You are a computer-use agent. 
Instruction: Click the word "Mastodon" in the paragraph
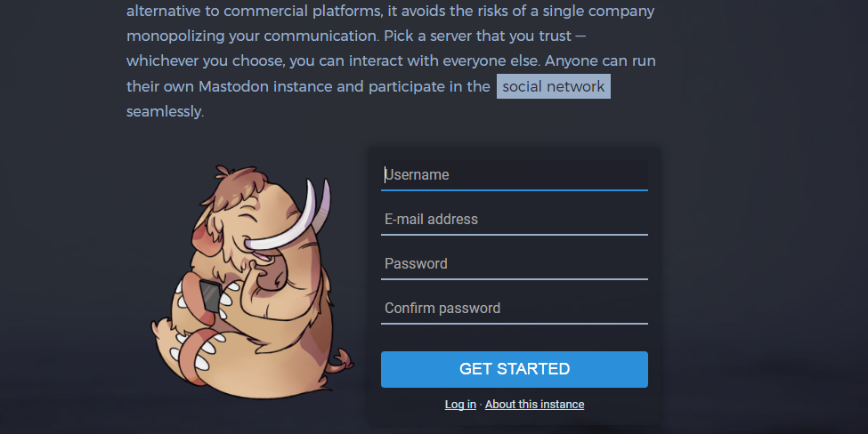(233, 87)
